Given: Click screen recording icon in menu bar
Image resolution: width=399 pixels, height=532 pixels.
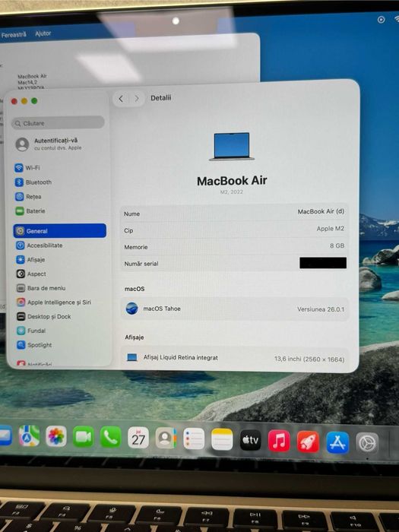Looking at the screenshot, I should click(381, 20).
